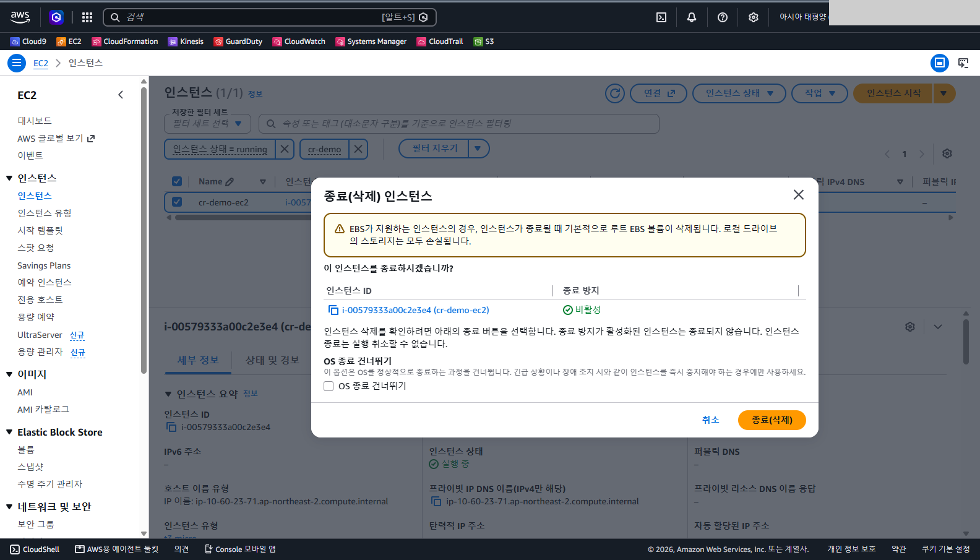Open the instance state dropdown button
Viewport: 980px width, 560px height.
739,93
